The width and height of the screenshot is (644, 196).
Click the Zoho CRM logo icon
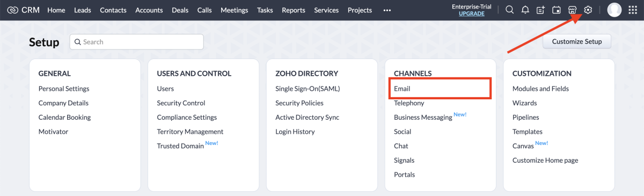click(12, 10)
